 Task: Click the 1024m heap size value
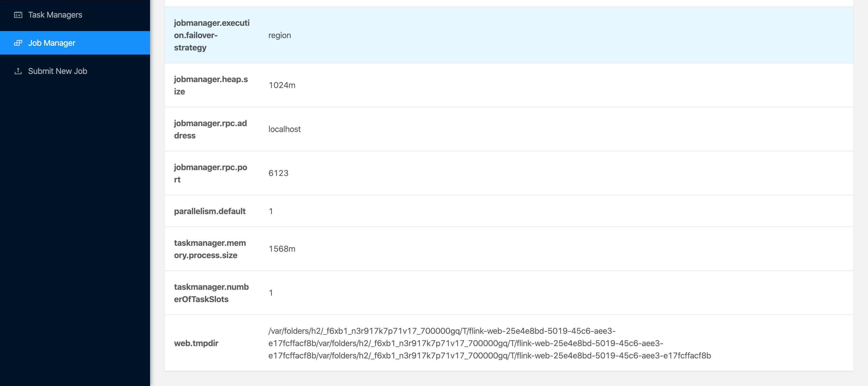(282, 85)
